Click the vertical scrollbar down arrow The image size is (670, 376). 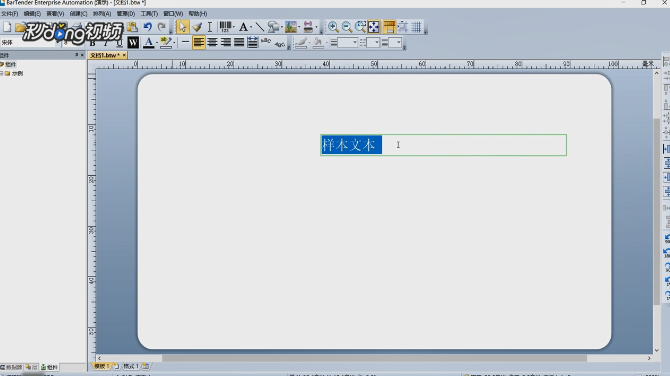pos(657,350)
